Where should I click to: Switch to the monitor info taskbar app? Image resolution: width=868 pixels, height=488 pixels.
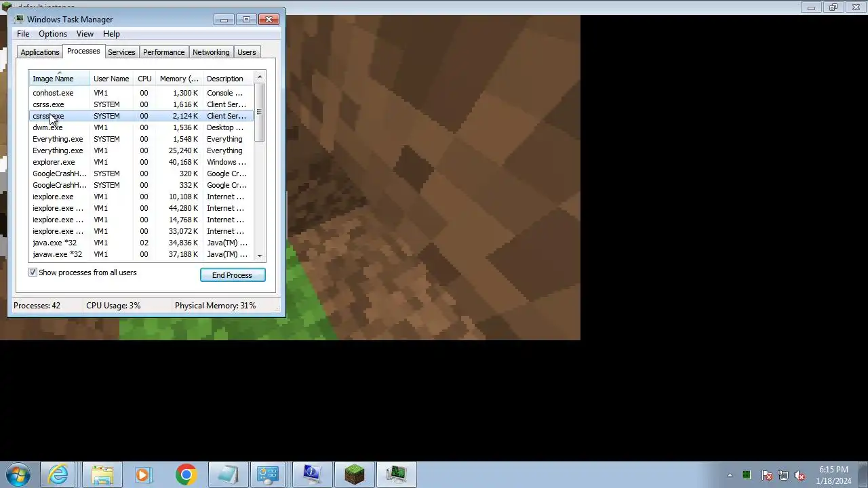point(311,474)
